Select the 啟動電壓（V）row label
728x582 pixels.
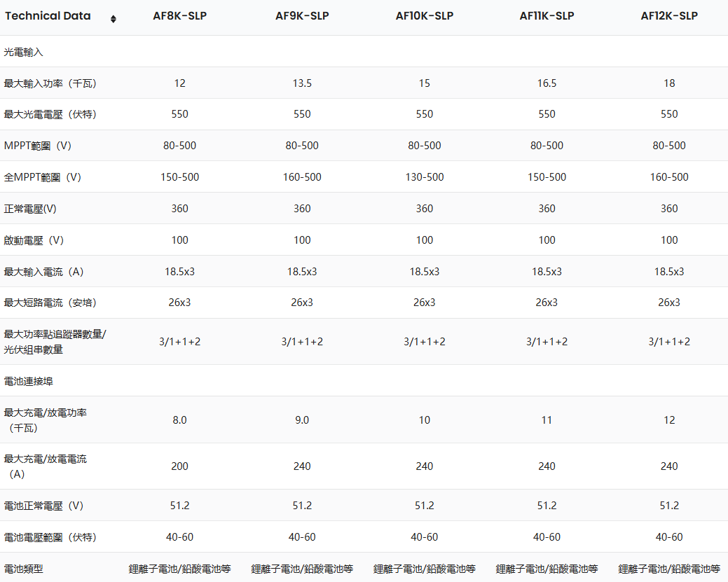point(34,240)
